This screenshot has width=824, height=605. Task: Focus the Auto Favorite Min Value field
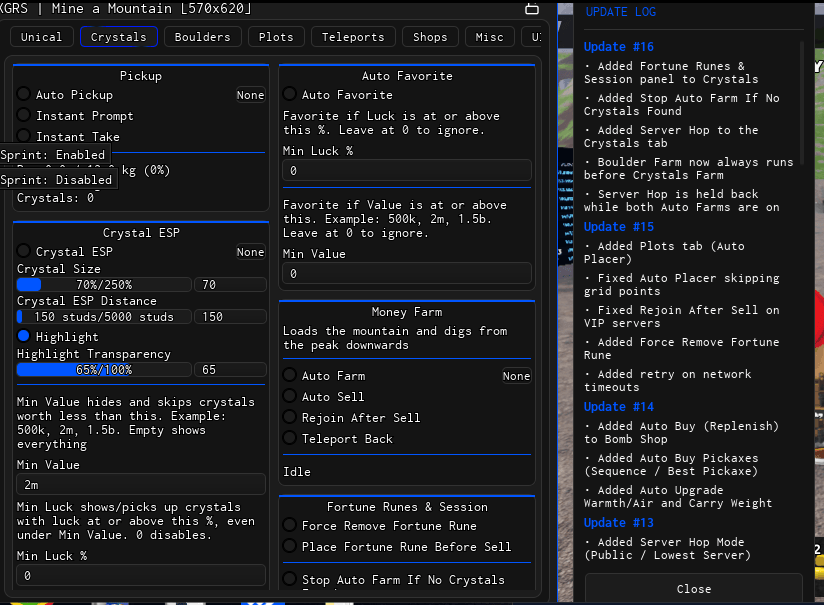407,273
